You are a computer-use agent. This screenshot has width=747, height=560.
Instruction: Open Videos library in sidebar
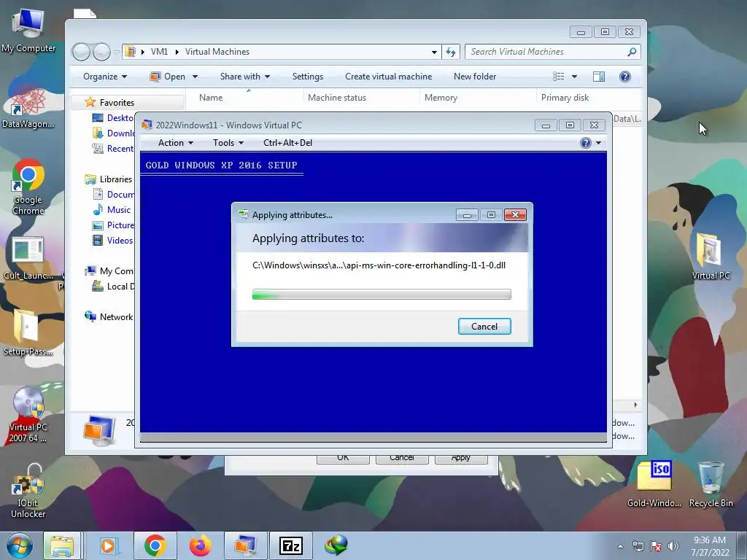pyautogui.click(x=120, y=241)
